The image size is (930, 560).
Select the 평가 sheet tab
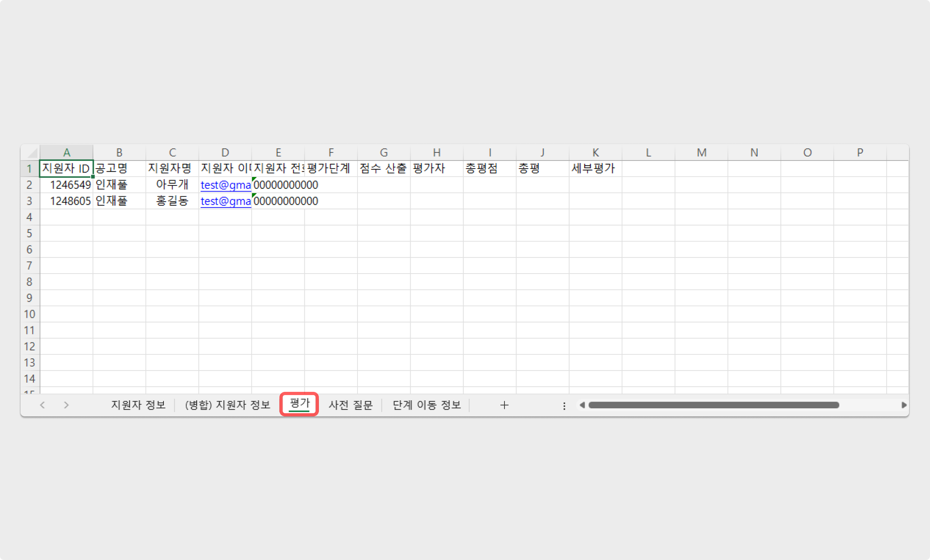click(x=300, y=404)
